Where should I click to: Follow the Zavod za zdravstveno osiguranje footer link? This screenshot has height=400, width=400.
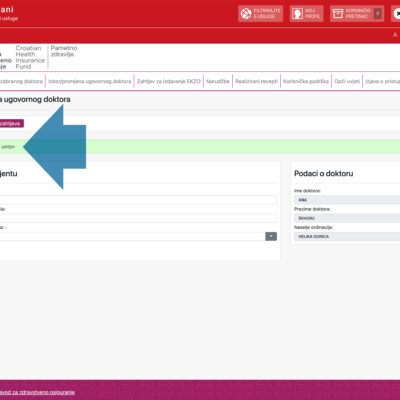pyautogui.click(x=37, y=392)
